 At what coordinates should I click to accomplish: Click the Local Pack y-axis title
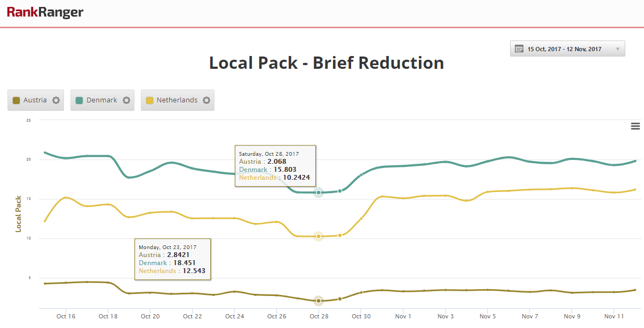(x=18, y=214)
